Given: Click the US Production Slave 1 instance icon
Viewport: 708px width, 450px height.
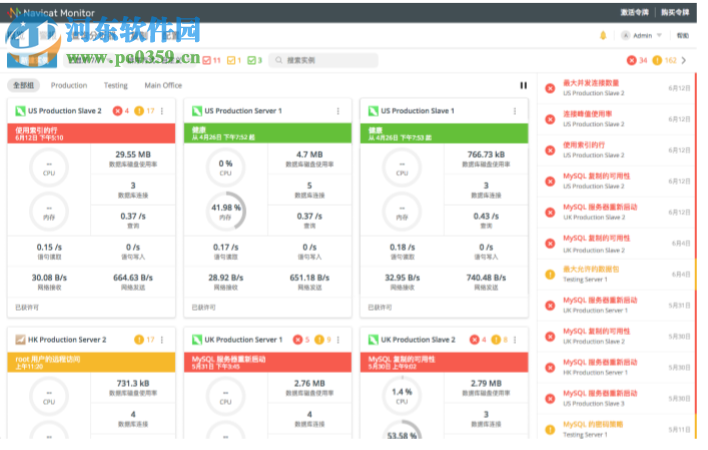Looking at the screenshot, I should click(373, 111).
